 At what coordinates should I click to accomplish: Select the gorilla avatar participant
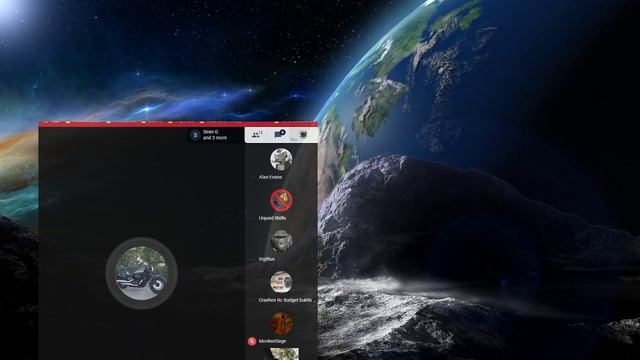point(281,241)
